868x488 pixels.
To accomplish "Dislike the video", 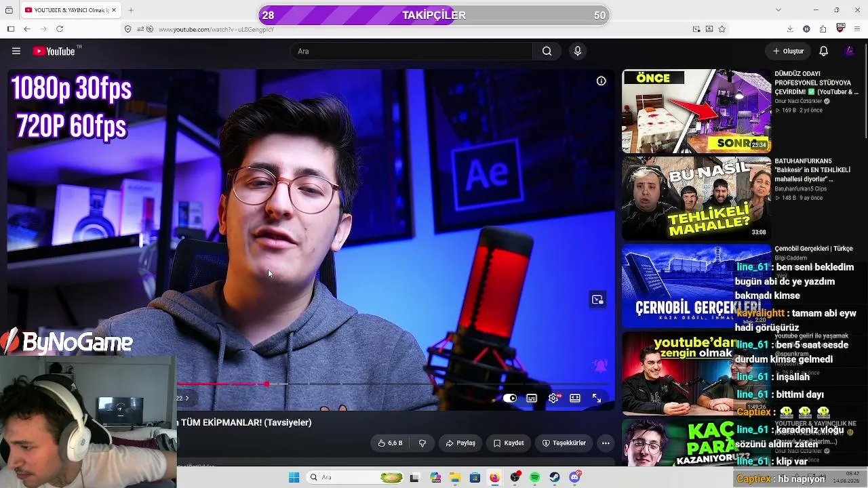I will (x=422, y=443).
